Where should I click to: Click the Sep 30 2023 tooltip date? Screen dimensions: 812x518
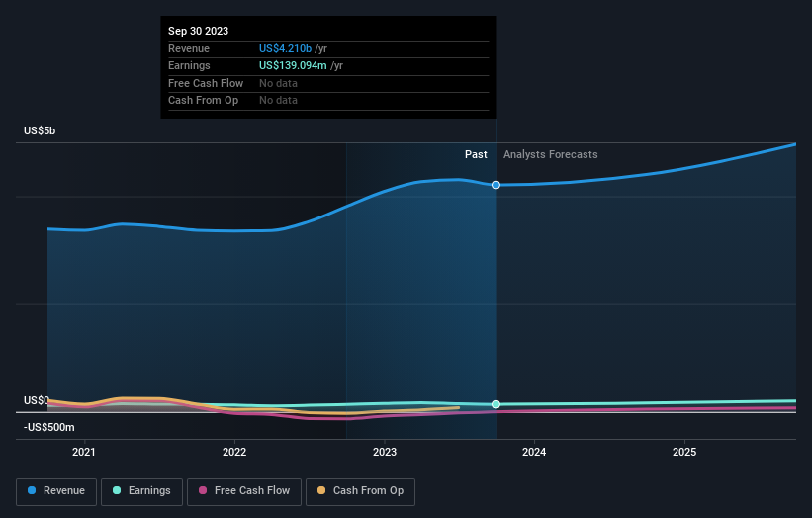(199, 31)
